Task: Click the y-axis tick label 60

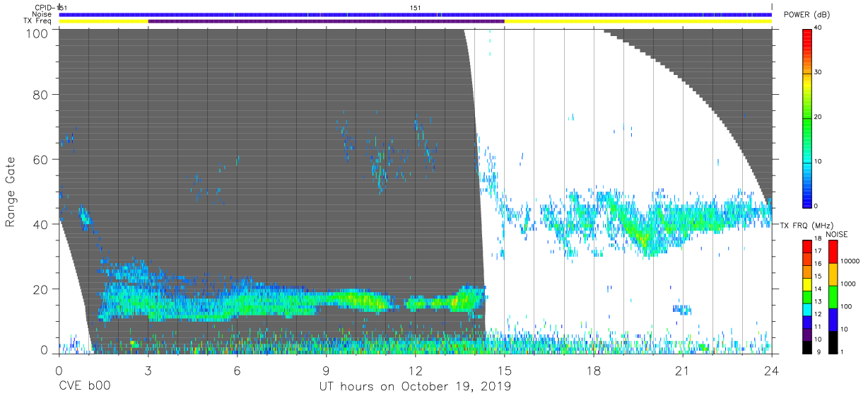Action: click(40, 159)
